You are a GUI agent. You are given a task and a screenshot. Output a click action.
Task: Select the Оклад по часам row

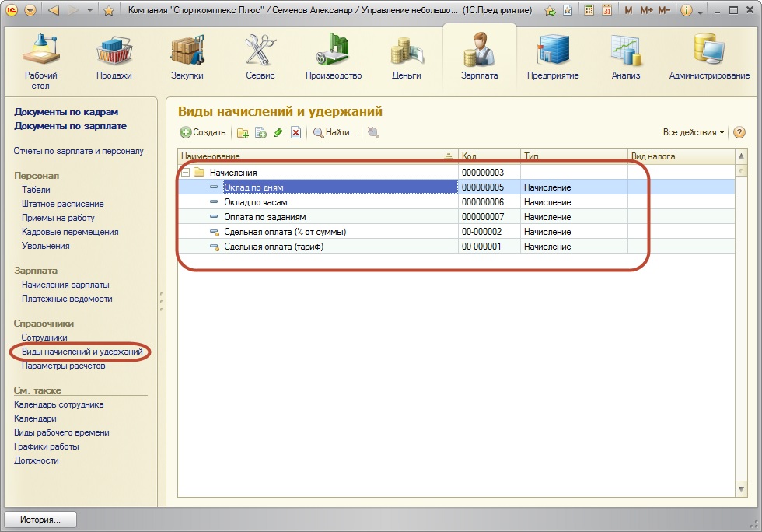pos(456,201)
